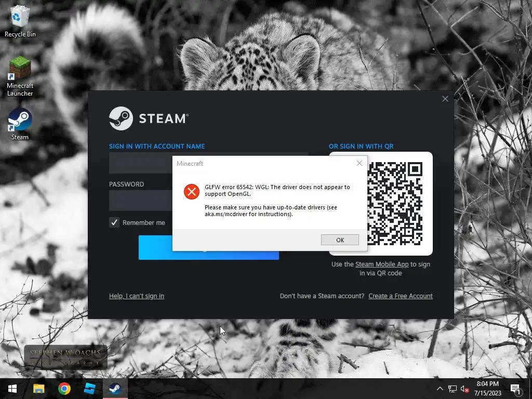Click the 'OR SIGN IN WITH QR' heading
The width and height of the screenshot is (532, 399).
click(361, 146)
